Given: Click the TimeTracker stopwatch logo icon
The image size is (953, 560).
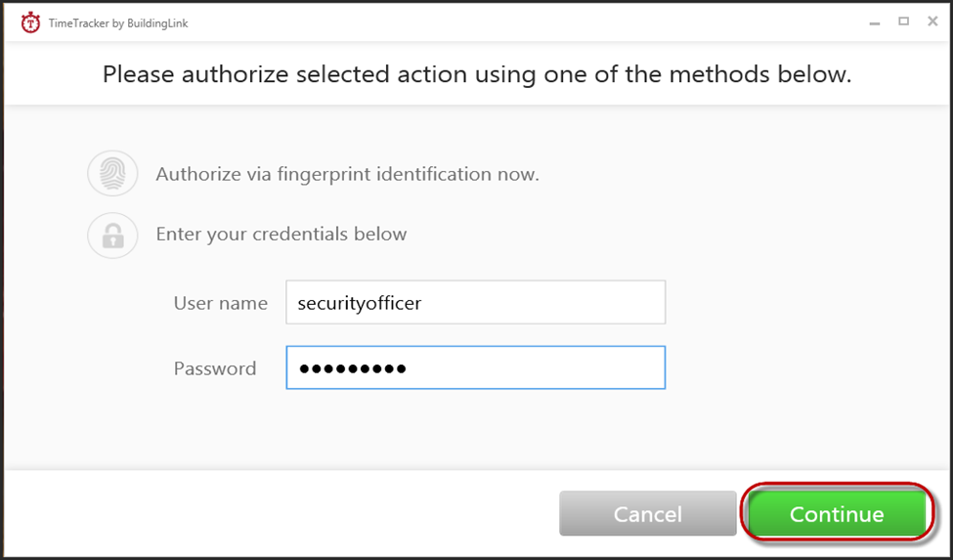Looking at the screenshot, I should click(30, 23).
